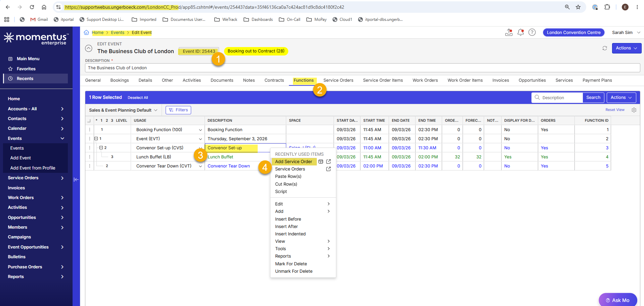Open the Booking Function (100) usage dropdown
The height and width of the screenshot is (306, 644).
[x=201, y=130]
